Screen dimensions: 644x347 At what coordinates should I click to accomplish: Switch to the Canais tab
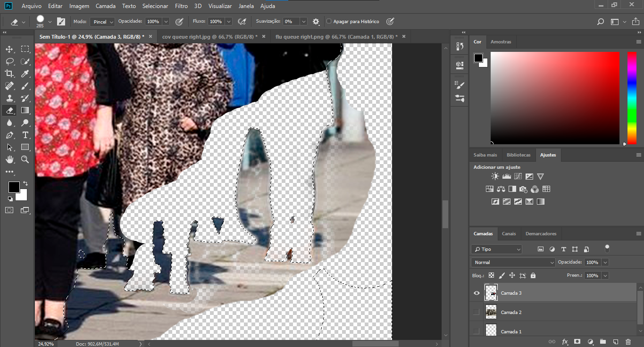coord(509,233)
